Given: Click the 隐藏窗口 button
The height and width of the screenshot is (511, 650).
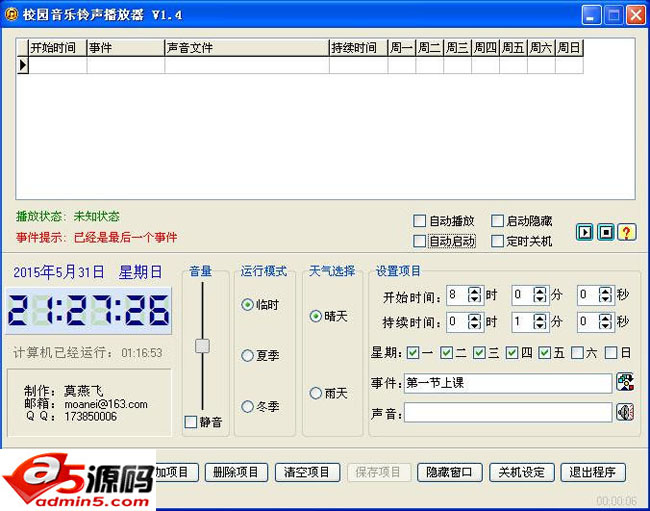Looking at the screenshot, I should pyautogui.click(x=450, y=473).
